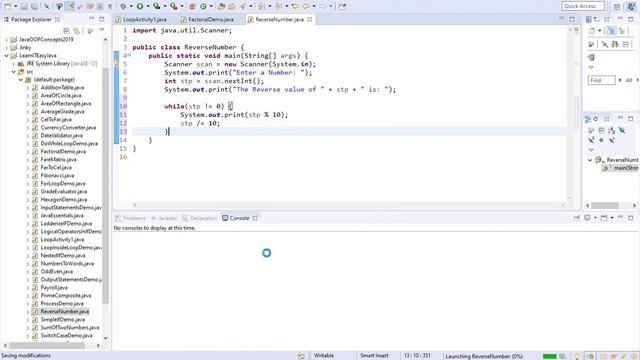This screenshot has width=640, height=360.
Task: Click the Package Explorer vertical scrollbar
Action: [x=106, y=186]
